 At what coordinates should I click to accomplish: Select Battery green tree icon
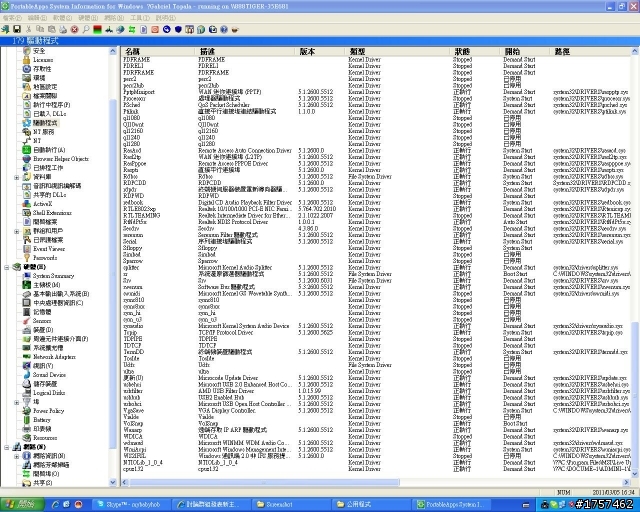pos(27,420)
